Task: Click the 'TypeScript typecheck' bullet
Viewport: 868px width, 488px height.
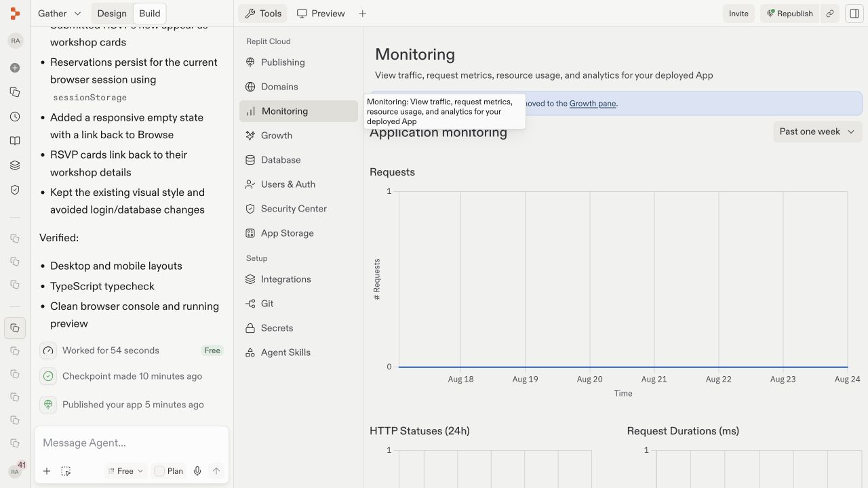Action: click(102, 286)
